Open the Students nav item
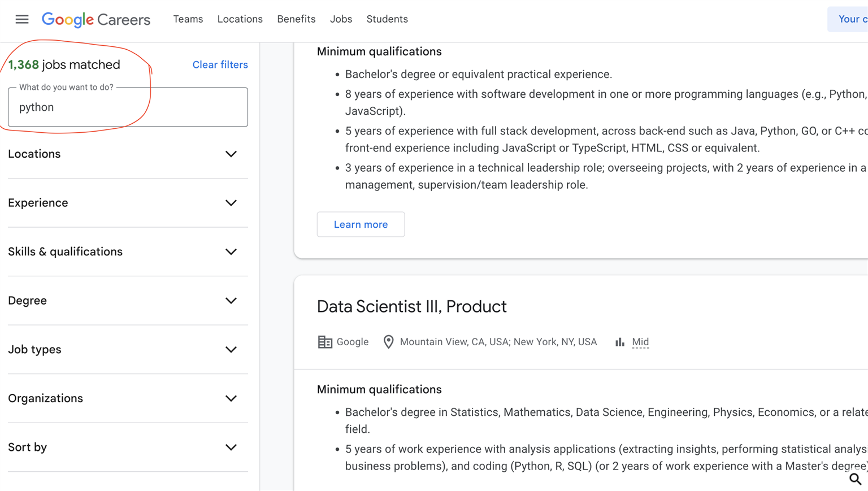 pyautogui.click(x=387, y=19)
